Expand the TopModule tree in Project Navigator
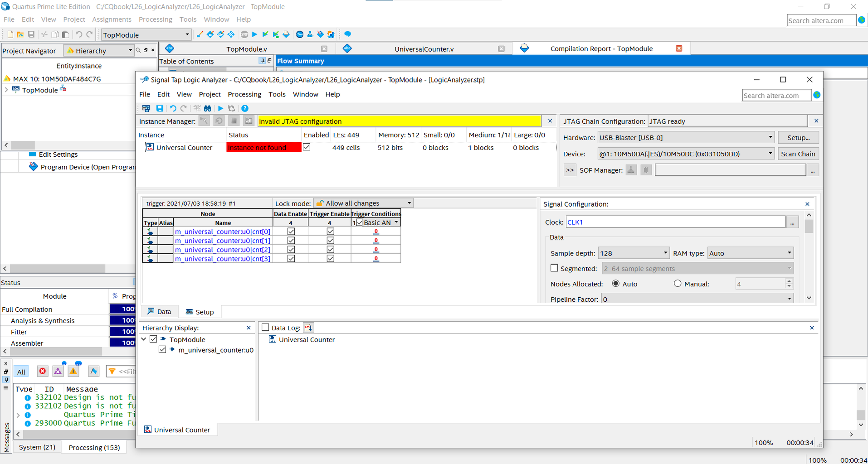Screen dimensions: 868x464 coord(6,90)
